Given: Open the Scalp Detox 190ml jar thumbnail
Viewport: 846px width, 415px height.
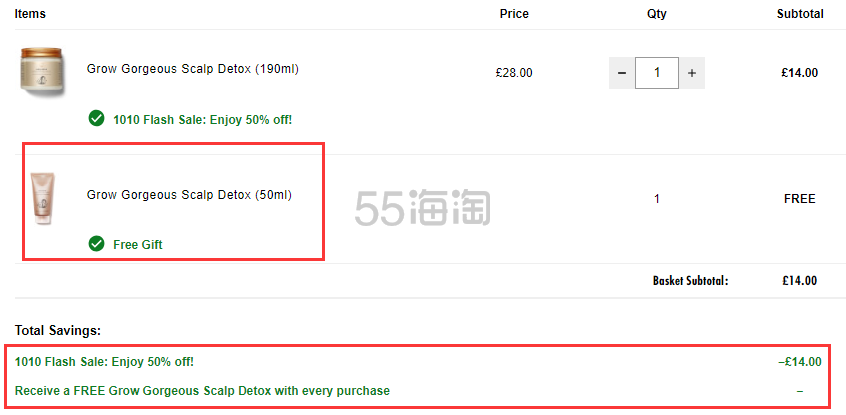Looking at the screenshot, I should [43, 71].
